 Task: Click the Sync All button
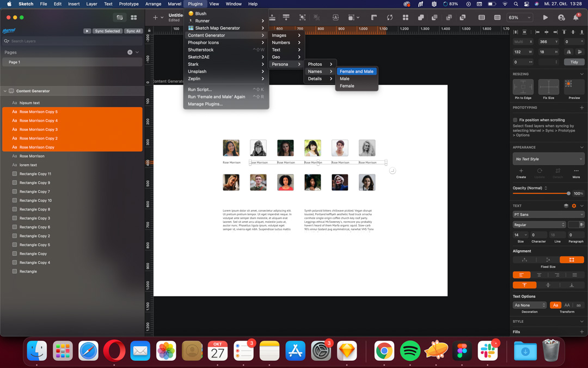[133, 31]
